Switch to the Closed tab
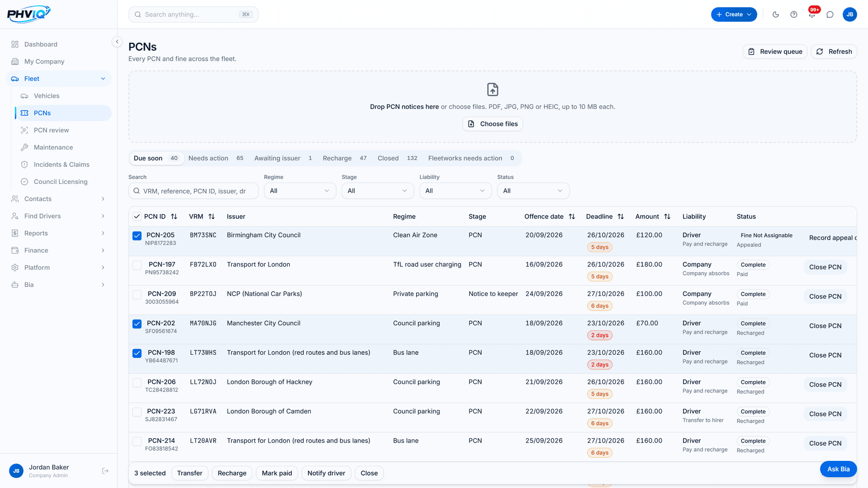The width and height of the screenshot is (868, 488). (398, 158)
